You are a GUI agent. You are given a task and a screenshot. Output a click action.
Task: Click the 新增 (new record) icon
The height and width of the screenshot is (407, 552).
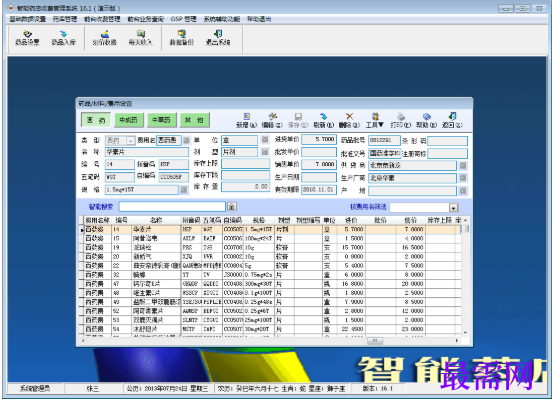click(x=246, y=120)
